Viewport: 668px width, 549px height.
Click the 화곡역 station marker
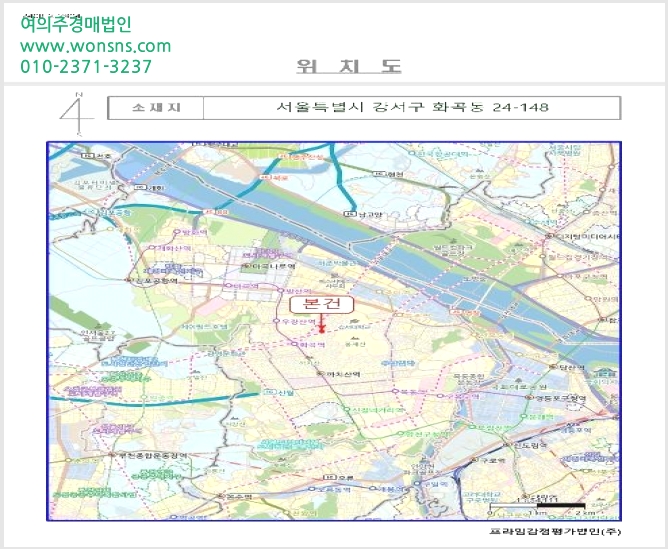tap(294, 344)
